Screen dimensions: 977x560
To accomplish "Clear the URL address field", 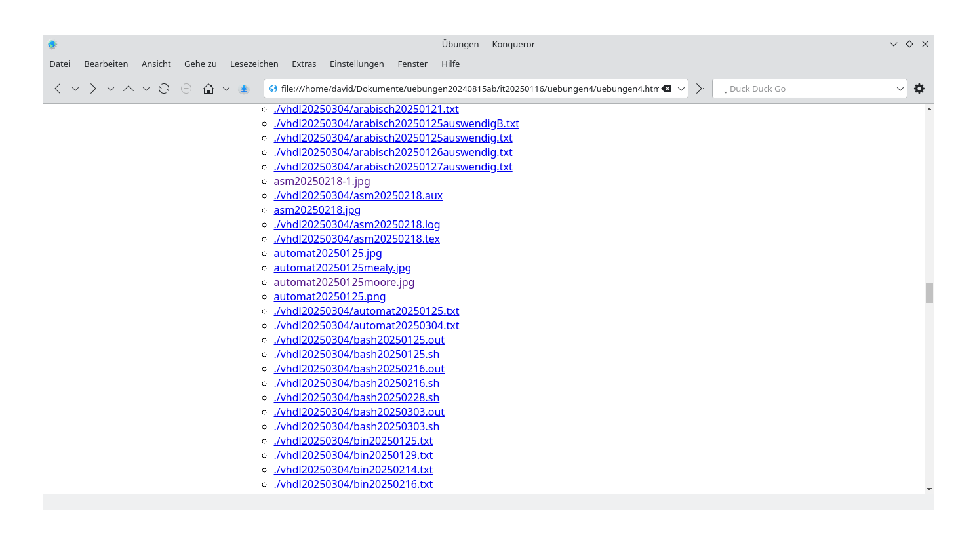I will click(666, 89).
